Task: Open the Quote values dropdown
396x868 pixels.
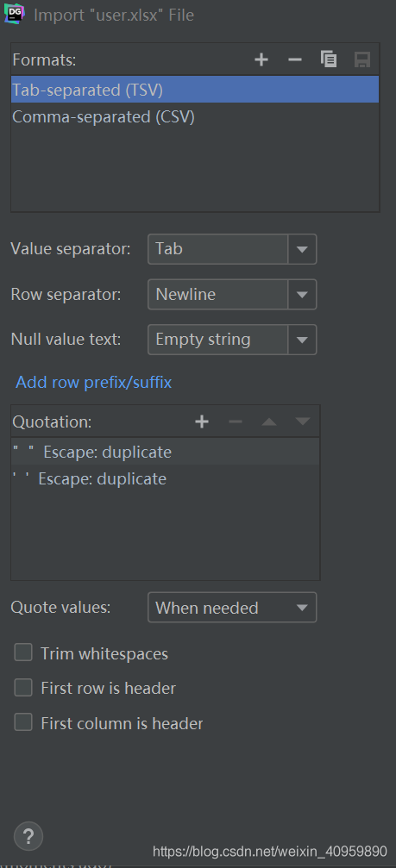Action: [x=232, y=608]
